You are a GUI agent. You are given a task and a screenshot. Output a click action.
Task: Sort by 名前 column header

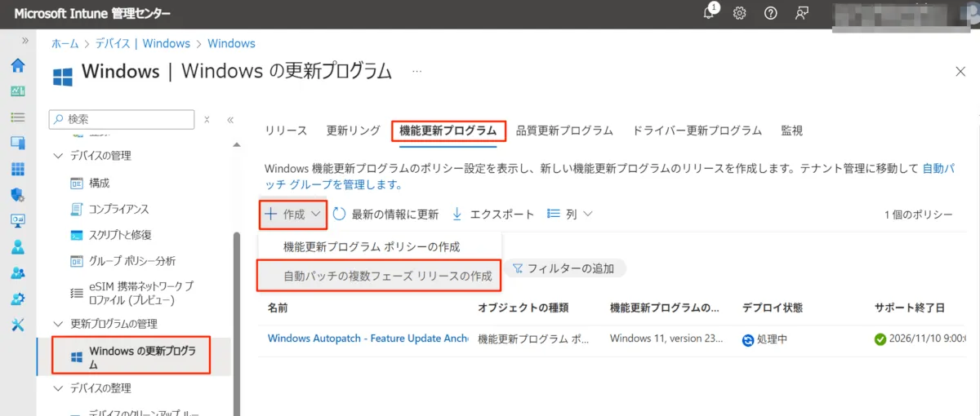[278, 308]
